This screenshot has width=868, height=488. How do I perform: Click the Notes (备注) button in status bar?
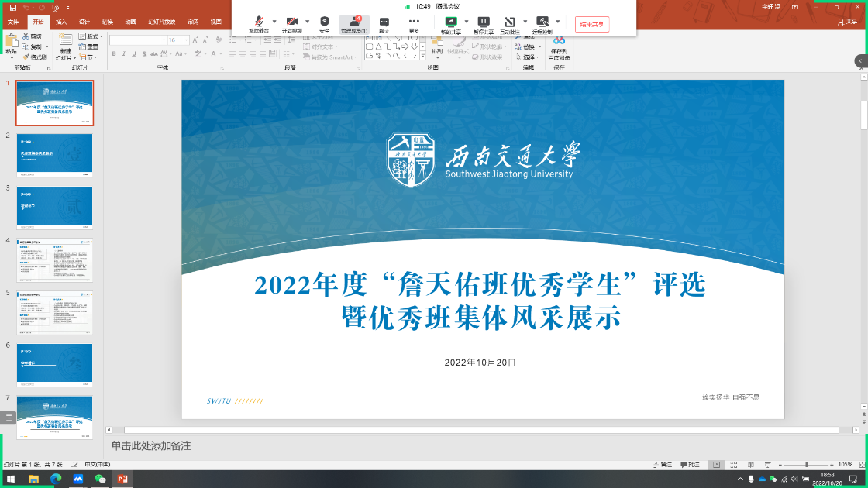pyautogui.click(x=662, y=465)
